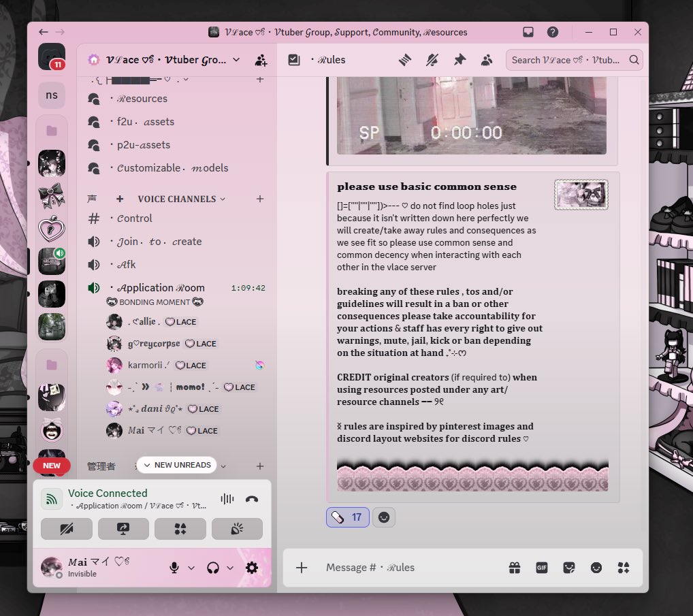Open the Help question mark icon
Viewport: 693px width, 616px height.
point(553,32)
